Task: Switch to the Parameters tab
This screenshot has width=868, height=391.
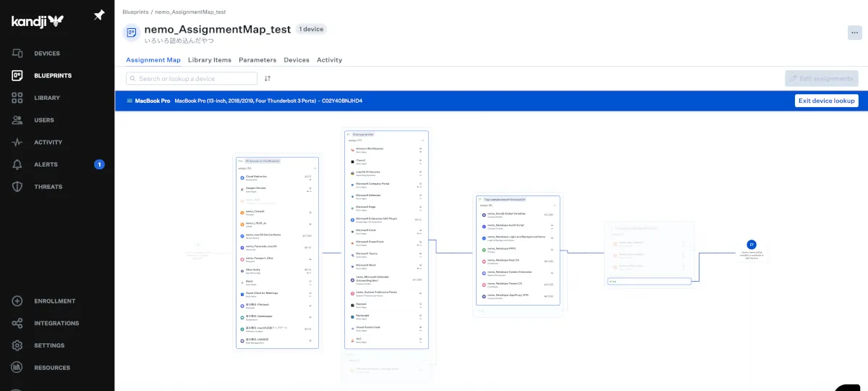Action: pyautogui.click(x=258, y=60)
